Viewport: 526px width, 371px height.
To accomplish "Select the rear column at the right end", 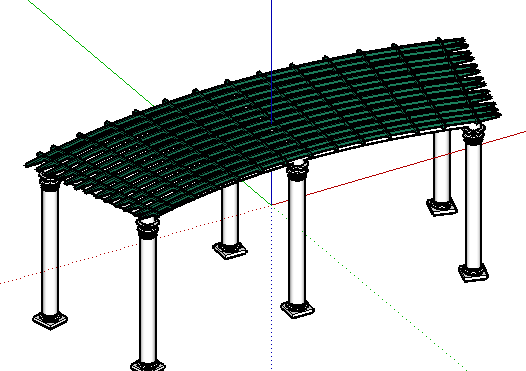I will (x=442, y=173).
